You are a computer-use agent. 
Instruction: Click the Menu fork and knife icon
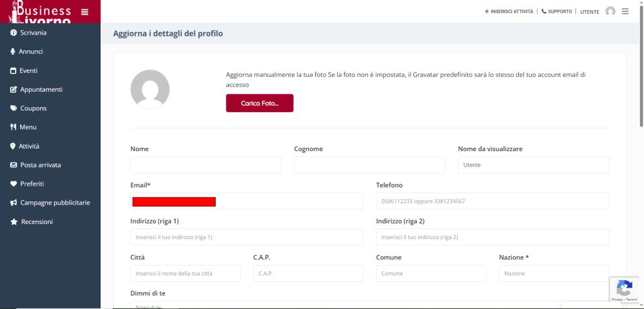click(x=13, y=127)
